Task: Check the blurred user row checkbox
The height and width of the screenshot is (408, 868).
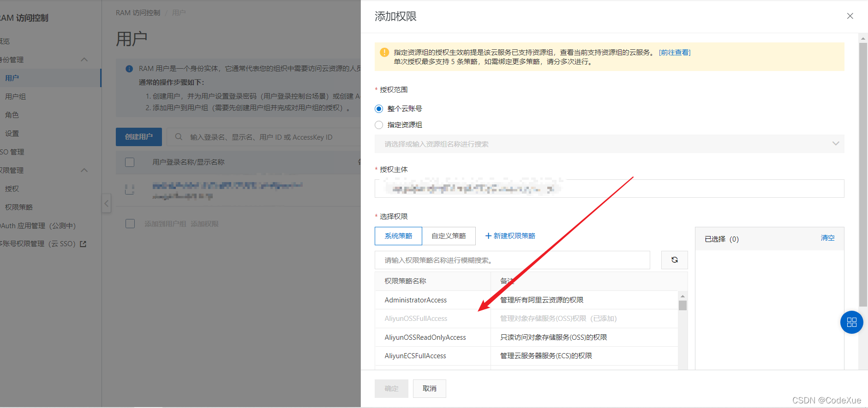Action: tap(130, 189)
